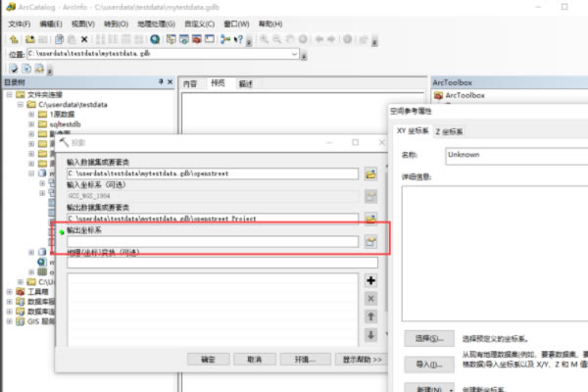
Task: Open the 文件(F) menu
Action: coord(20,24)
